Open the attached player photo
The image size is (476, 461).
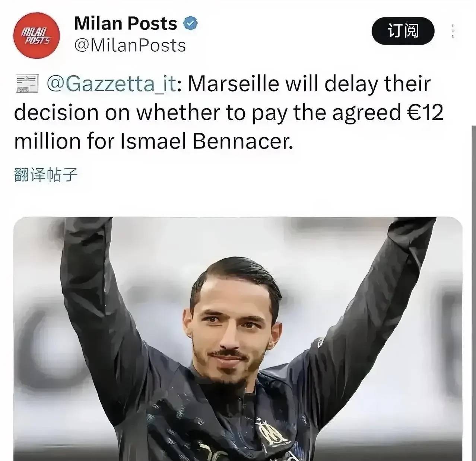tap(238, 339)
